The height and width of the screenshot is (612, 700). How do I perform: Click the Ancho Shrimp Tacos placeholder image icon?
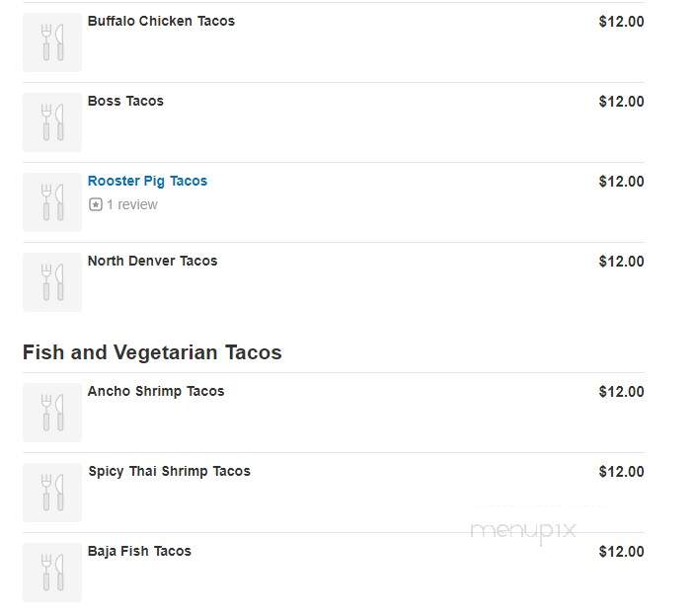[52, 413]
